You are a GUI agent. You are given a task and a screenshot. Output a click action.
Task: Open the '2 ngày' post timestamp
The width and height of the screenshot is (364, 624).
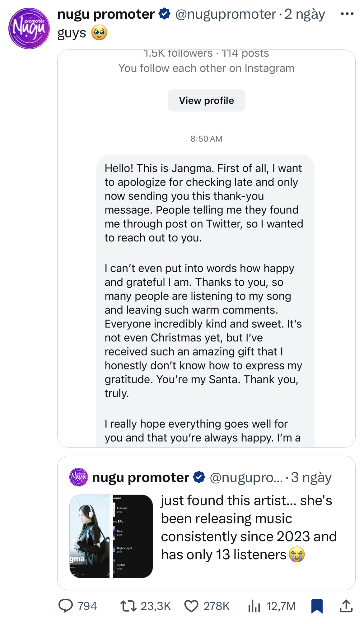click(305, 14)
